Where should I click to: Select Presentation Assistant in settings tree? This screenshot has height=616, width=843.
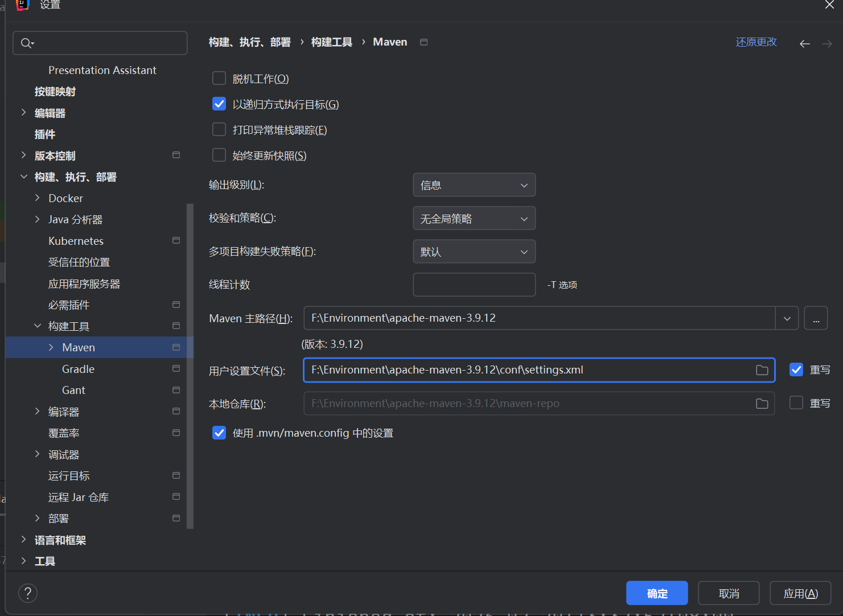(x=102, y=70)
